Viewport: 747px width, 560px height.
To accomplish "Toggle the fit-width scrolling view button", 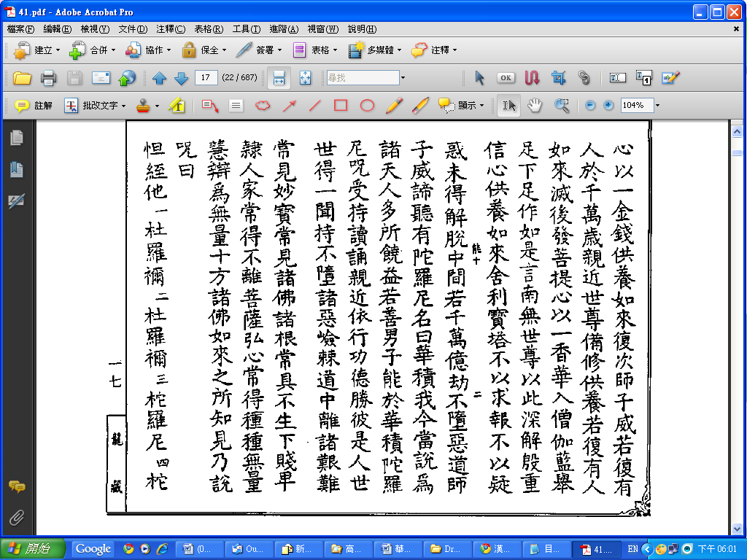I will [279, 78].
